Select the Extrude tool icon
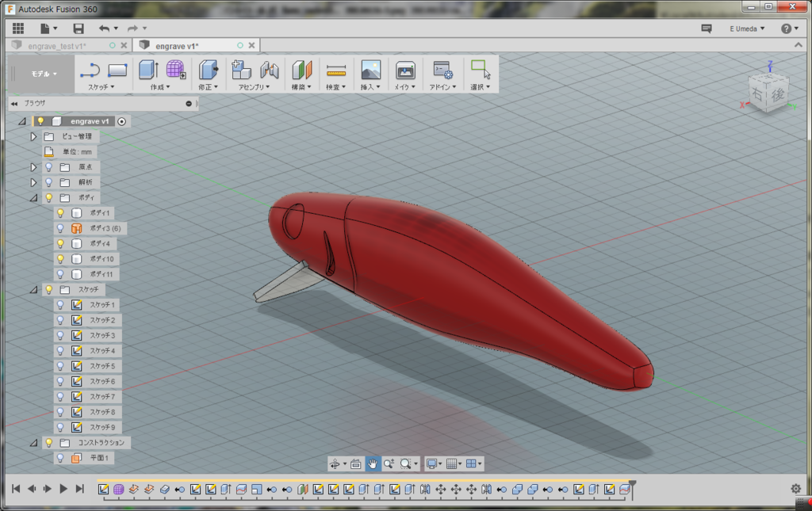Image resolution: width=812 pixels, height=511 pixels. pyautogui.click(x=148, y=70)
